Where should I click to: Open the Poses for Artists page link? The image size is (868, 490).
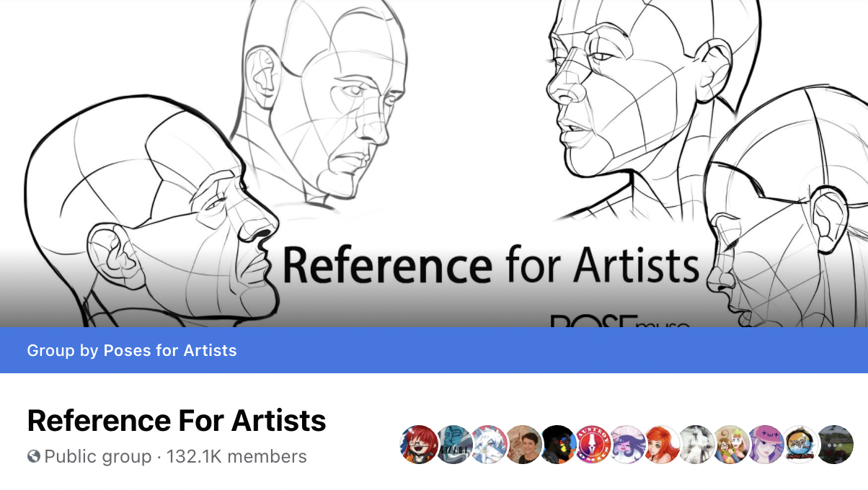170,351
